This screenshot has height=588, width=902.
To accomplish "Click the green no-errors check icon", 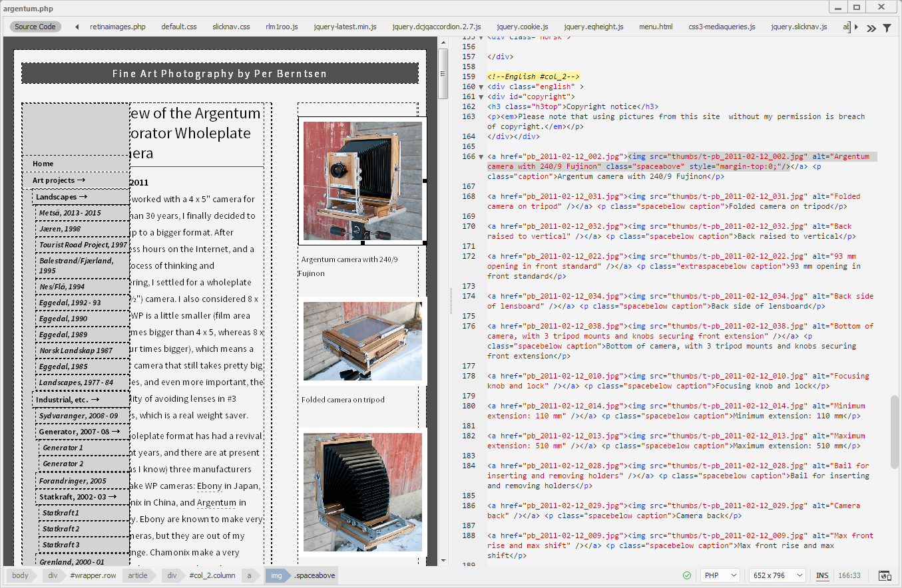I will [687, 575].
